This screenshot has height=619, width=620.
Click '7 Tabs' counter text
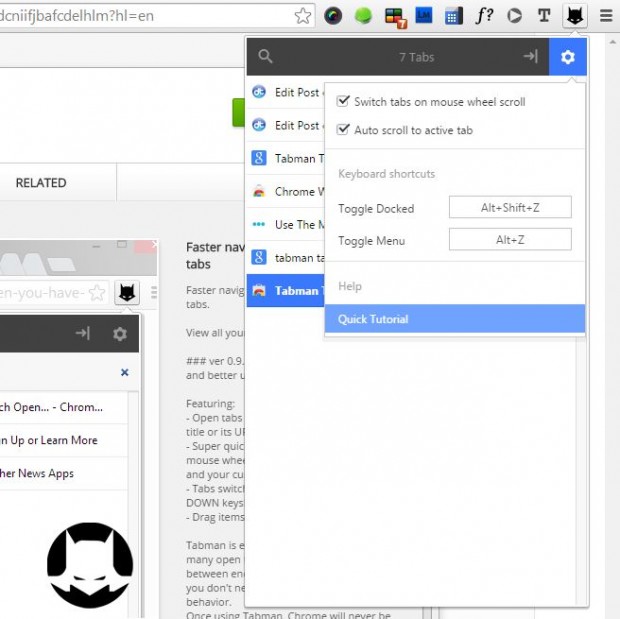417,57
